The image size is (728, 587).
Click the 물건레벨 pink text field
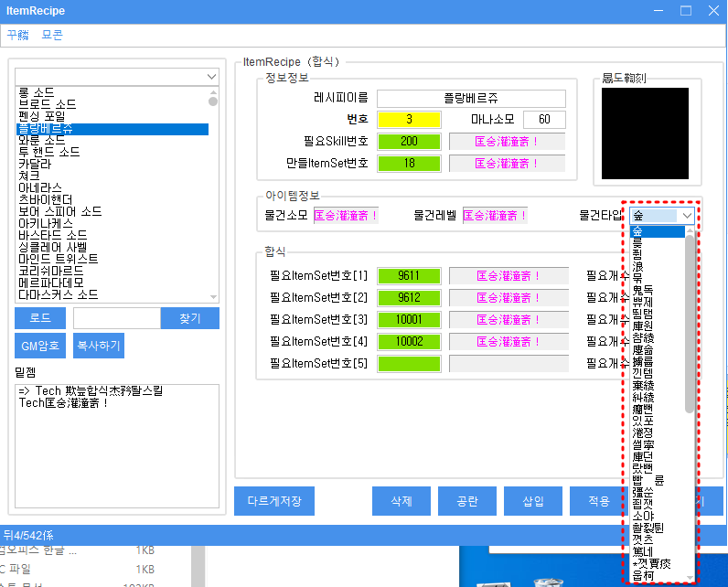(x=495, y=215)
